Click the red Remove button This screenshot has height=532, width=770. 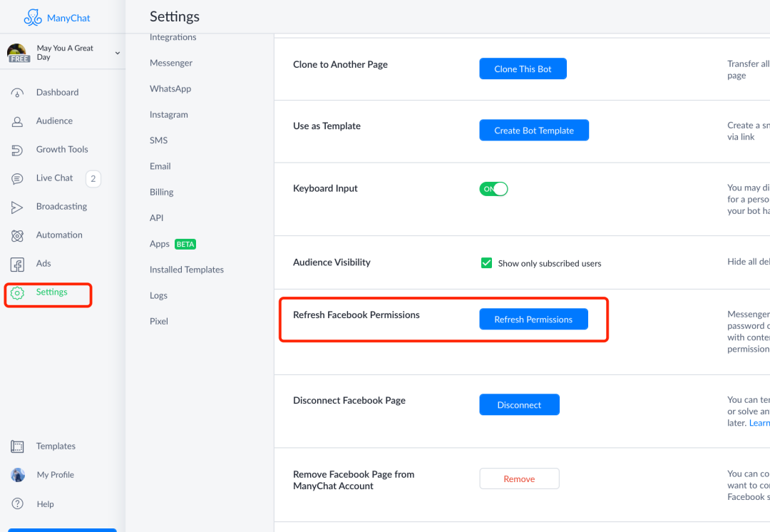click(519, 479)
